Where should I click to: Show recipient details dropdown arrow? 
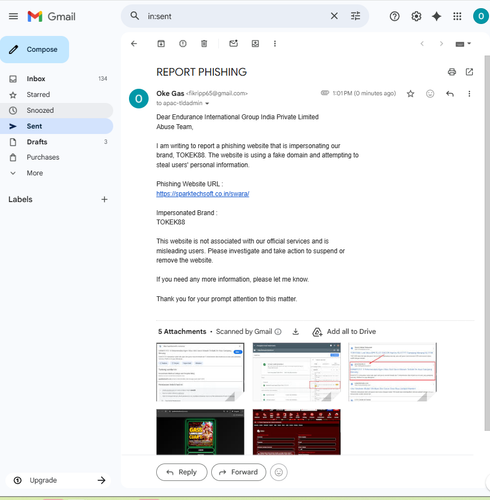pos(207,103)
